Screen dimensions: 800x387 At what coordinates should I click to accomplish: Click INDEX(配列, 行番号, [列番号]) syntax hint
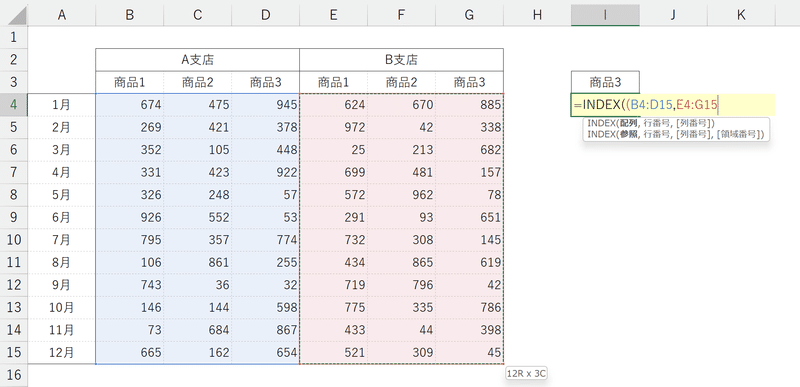click(x=651, y=123)
